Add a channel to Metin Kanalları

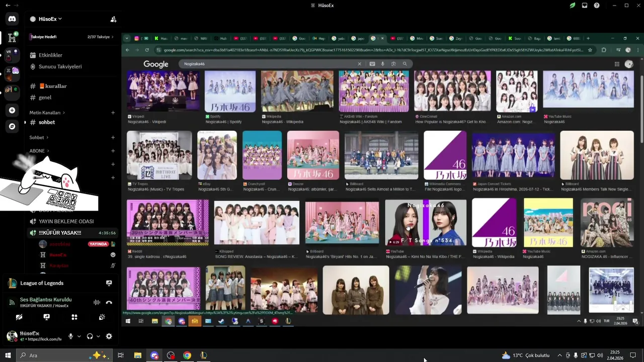(x=113, y=113)
